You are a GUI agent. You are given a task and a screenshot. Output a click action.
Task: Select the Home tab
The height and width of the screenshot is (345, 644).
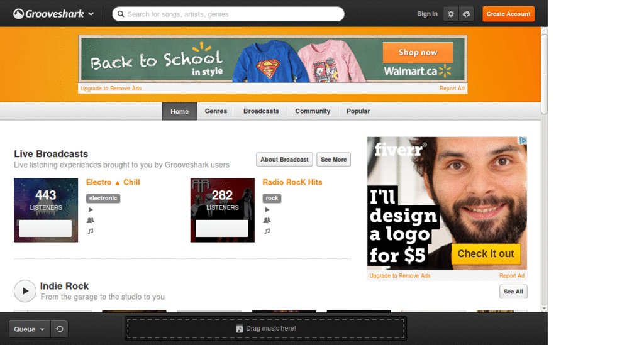[x=179, y=111]
